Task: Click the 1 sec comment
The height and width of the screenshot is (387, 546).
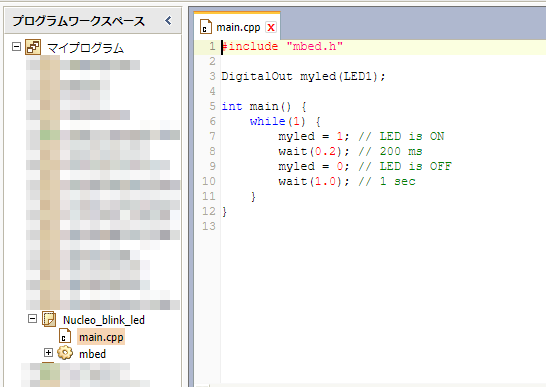Action: coord(387,181)
